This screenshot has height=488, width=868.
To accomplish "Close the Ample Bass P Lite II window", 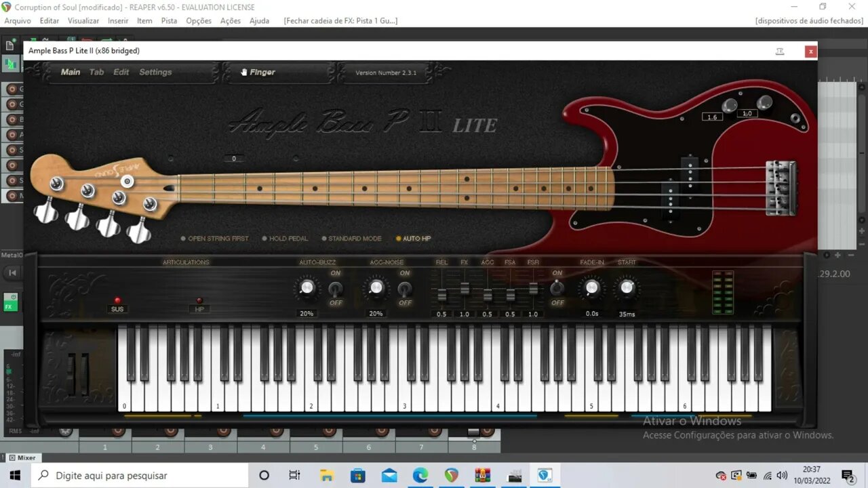I will [810, 51].
